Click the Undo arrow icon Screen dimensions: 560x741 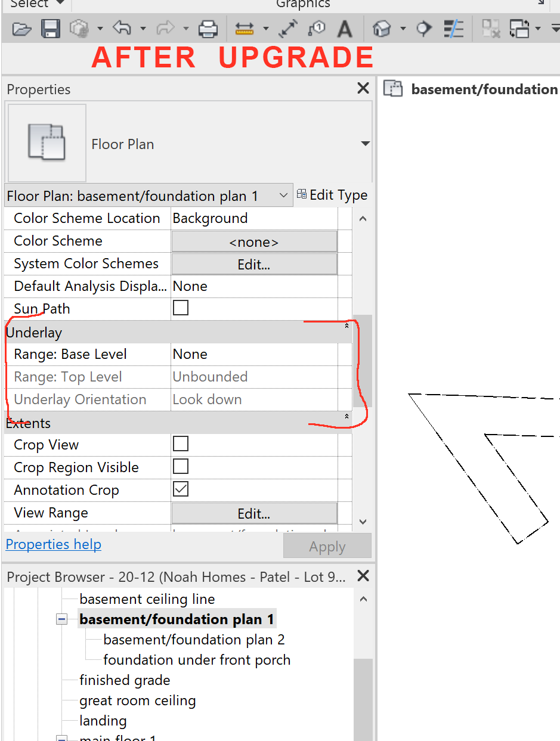point(122,27)
